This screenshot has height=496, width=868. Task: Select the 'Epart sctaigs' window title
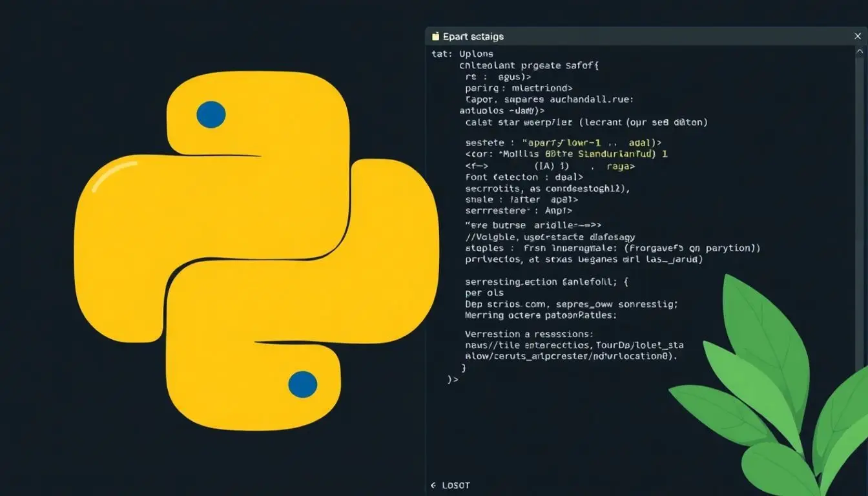pyautogui.click(x=473, y=37)
